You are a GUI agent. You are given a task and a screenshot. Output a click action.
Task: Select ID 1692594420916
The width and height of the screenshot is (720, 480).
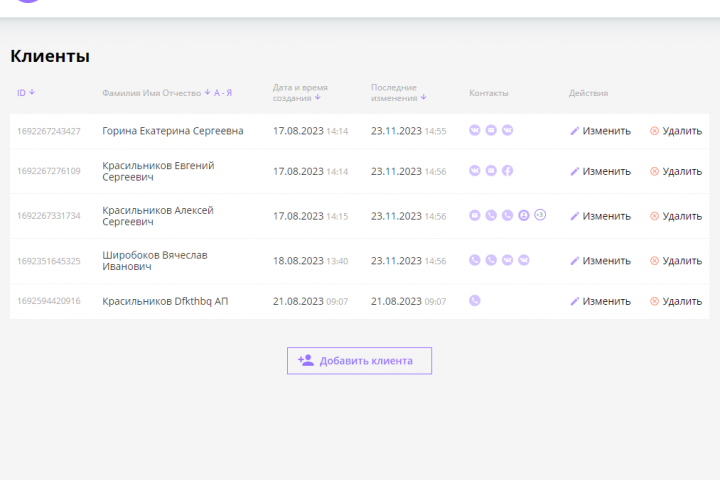[49, 301]
